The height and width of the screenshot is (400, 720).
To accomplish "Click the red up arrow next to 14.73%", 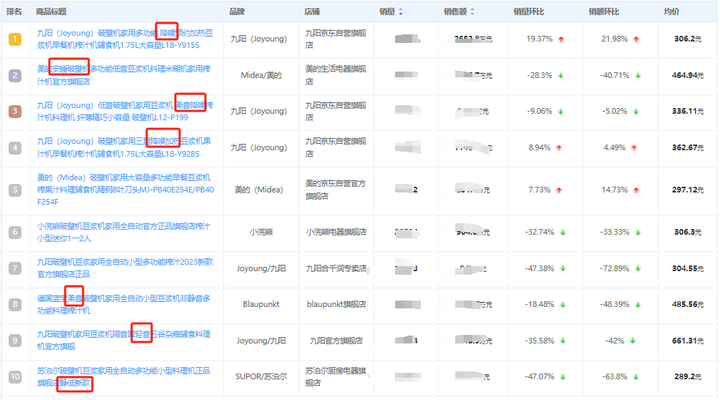I will coord(636,190).
